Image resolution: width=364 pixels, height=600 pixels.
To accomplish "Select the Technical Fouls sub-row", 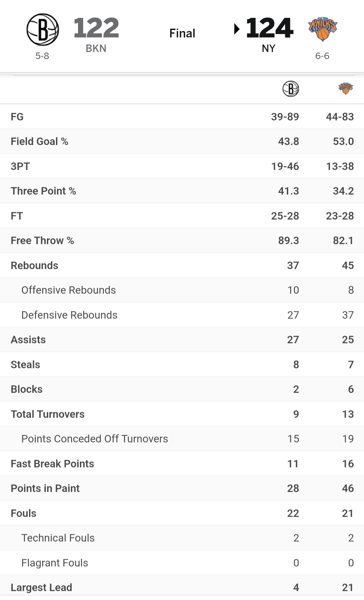I will point(182,538).
